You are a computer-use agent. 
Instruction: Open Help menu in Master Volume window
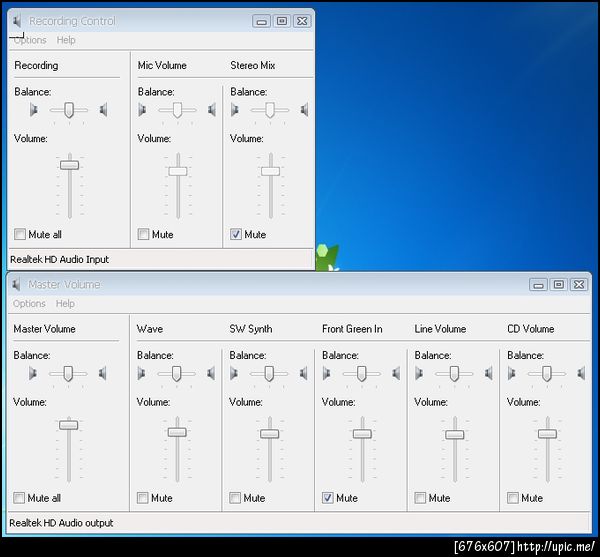tap(65, 303)
